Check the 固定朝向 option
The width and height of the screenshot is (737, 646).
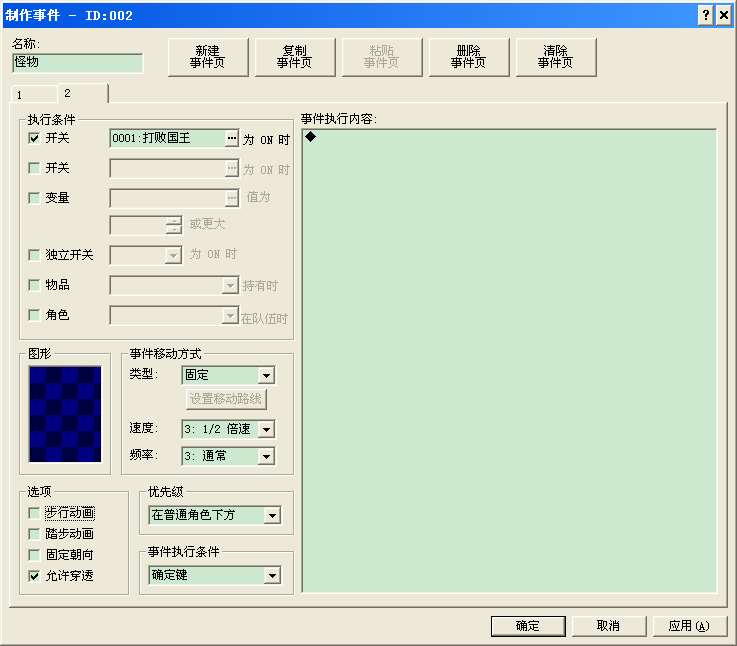click(x=34, y=555)
